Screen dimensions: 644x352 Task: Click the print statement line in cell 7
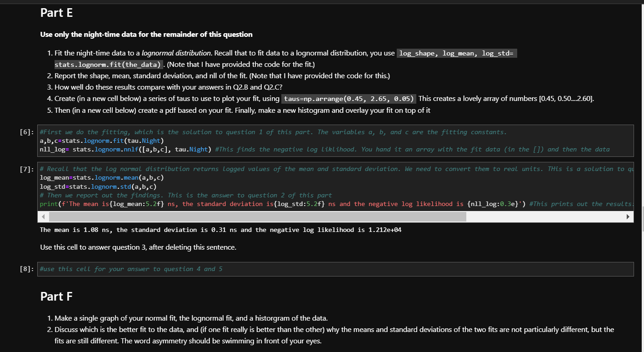coord(337,204)
